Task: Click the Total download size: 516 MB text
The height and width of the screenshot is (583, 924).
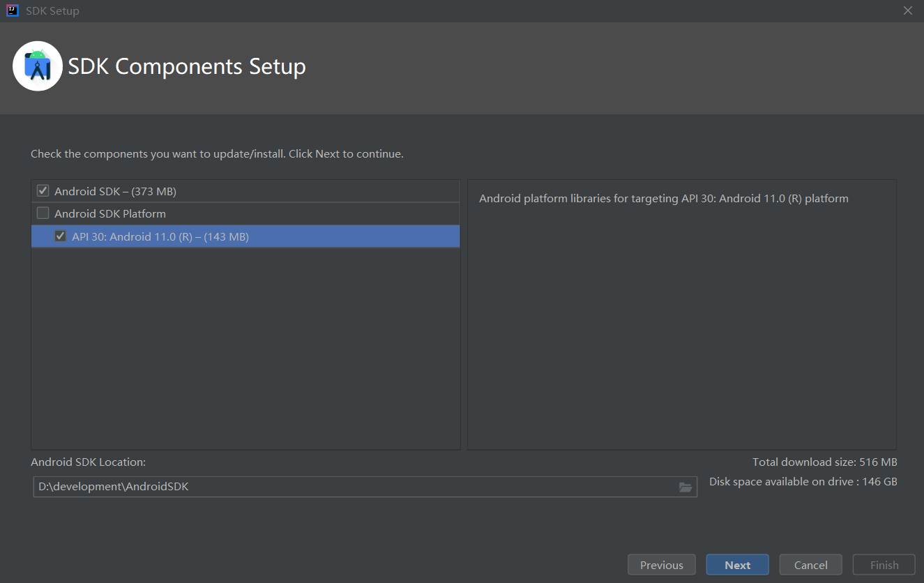Action: (825, 462)
